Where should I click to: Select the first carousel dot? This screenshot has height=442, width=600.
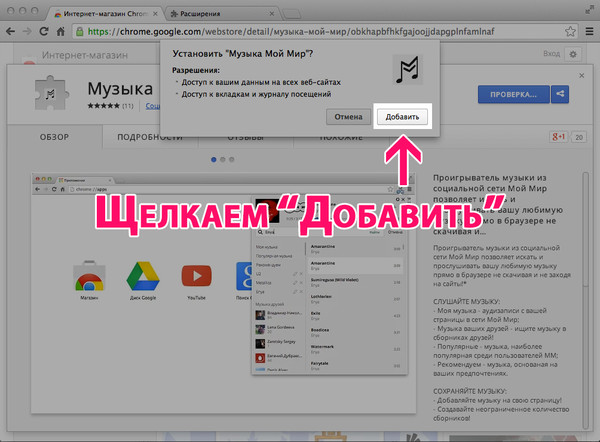click(x=214, y=160)
